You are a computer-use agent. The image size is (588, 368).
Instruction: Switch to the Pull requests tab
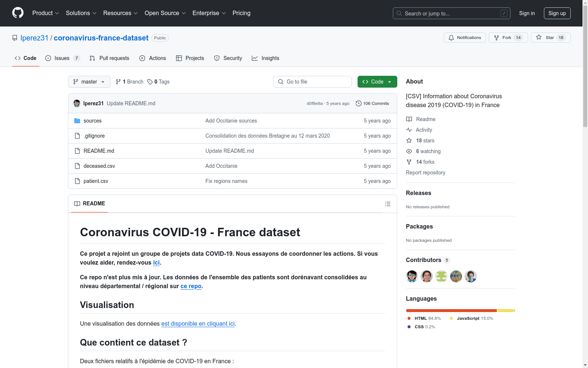110,58
